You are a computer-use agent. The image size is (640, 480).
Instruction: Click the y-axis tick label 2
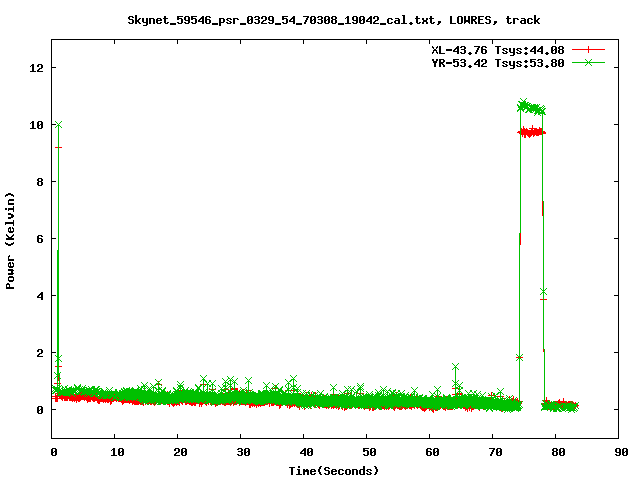[40, 353]
